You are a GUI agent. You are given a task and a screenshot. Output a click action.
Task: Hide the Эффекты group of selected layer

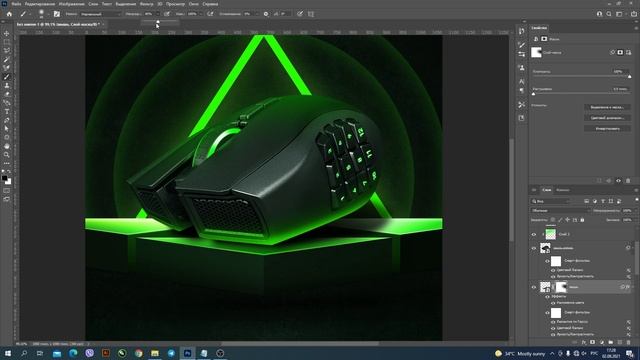(547, 296)
